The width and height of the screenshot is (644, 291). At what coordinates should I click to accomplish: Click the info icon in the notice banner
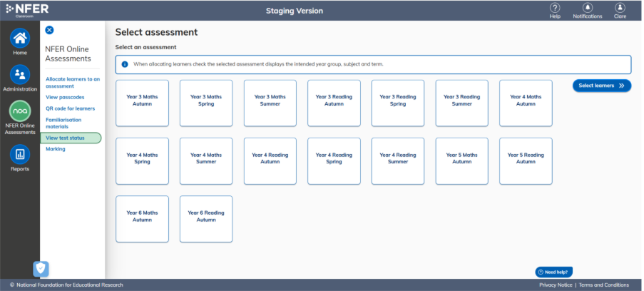(x=125, y=64)
